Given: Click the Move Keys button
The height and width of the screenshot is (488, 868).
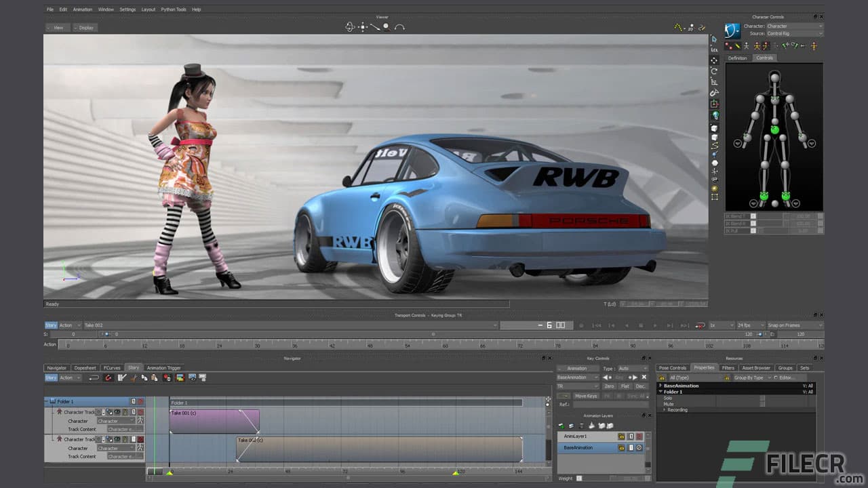Looking at the screenshot, I should 586,396.
